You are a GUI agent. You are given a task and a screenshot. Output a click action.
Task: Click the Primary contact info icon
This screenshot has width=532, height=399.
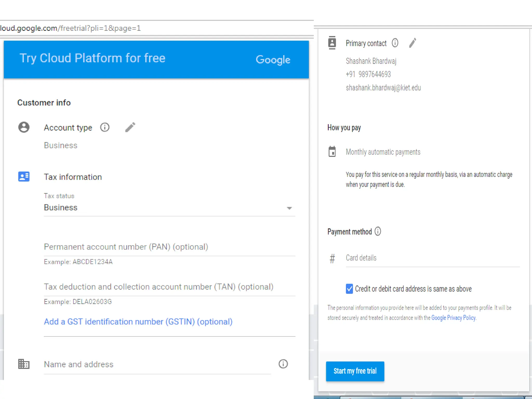coord(395,43)
